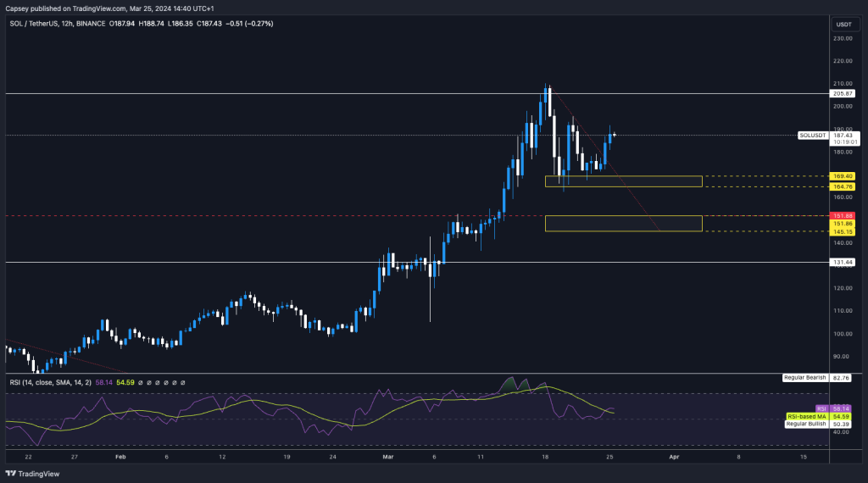This screenshot has height=483, width=868.
Task: Click the red 151.88 price label
Action: 843,216
